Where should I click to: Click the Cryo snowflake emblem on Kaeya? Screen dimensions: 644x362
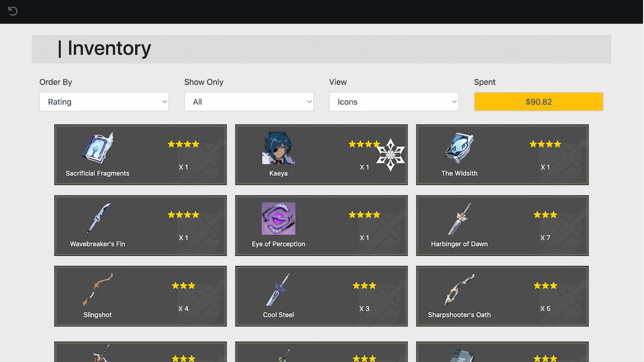coord(390,154)
